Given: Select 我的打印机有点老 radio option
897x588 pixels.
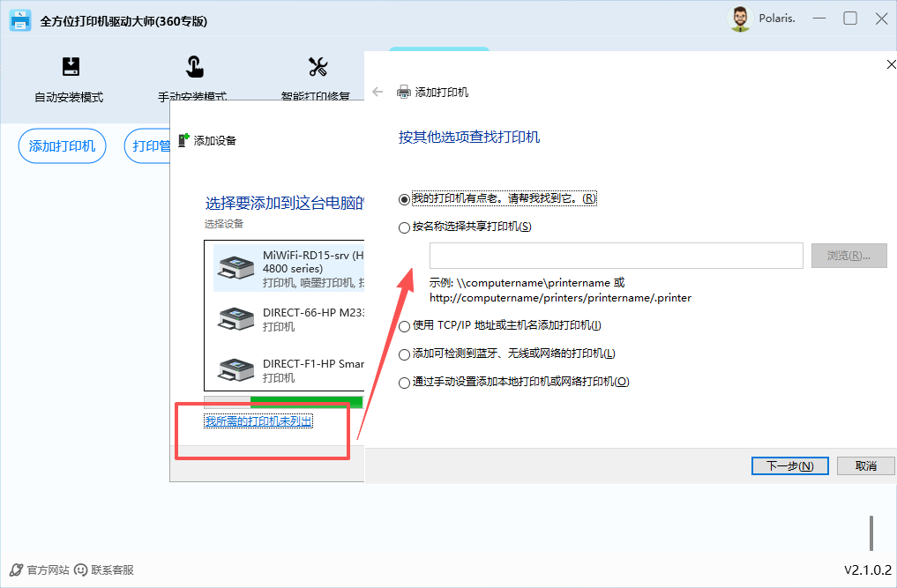Looking at the screenshot, I should 405,199.
